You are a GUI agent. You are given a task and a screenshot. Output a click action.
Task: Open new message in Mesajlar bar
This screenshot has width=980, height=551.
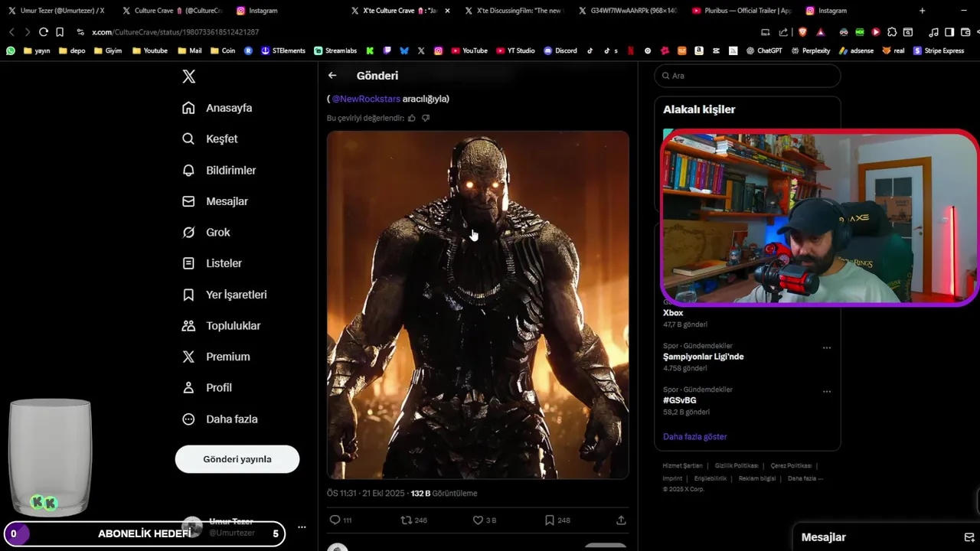(969, 537)
